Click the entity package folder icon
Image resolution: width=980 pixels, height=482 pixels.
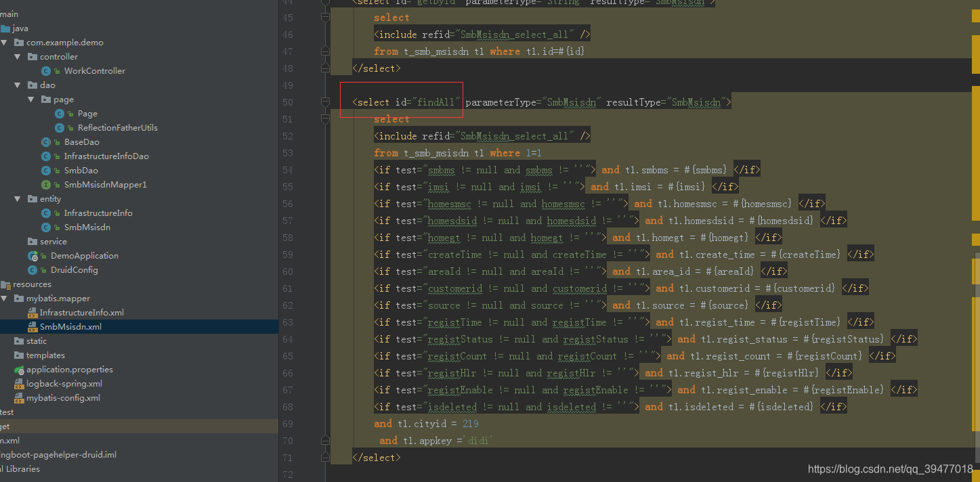coord(33,199)
